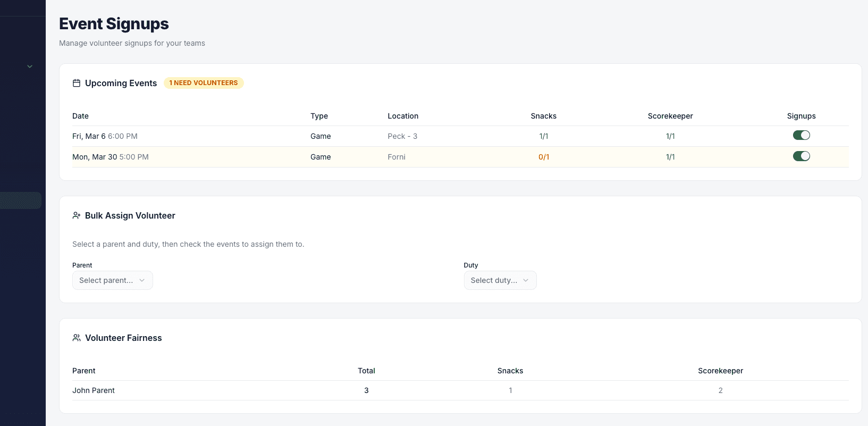
Task: Click the total value 3 for John Parent
Action: click(366, 390)
